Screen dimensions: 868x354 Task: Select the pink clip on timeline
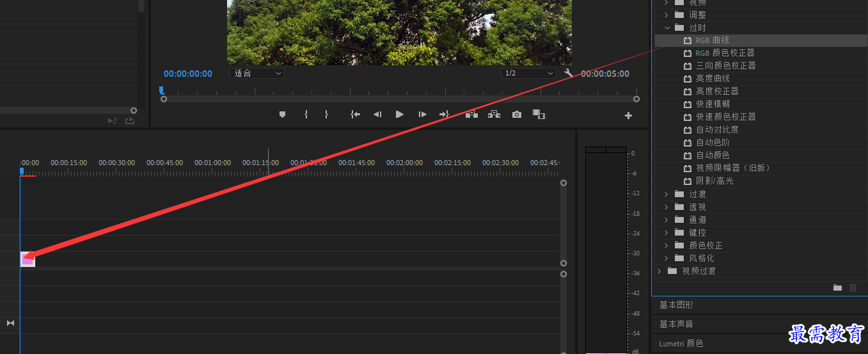coord(28,259)
